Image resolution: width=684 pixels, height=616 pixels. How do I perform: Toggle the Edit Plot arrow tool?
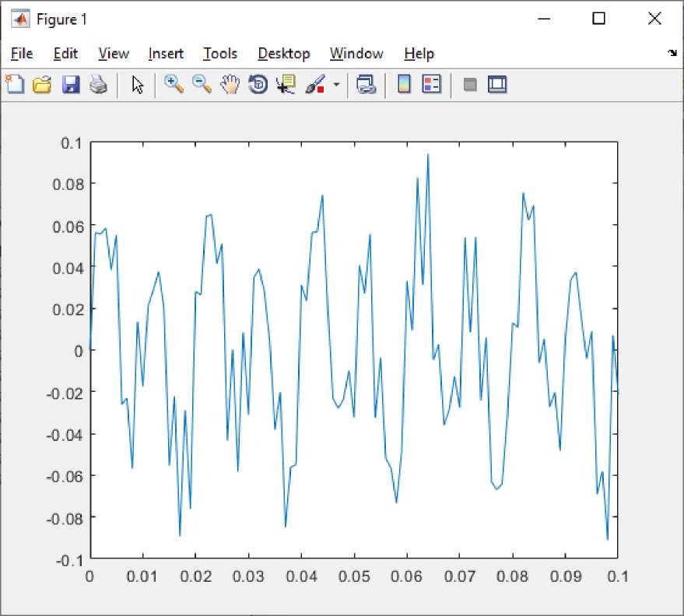(138, 85)
